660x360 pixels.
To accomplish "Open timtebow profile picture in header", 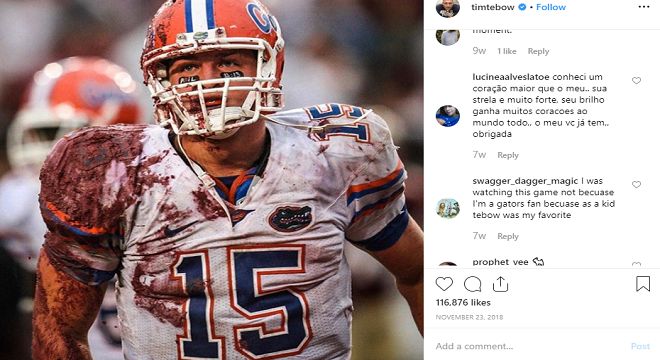I will point(447,8).
